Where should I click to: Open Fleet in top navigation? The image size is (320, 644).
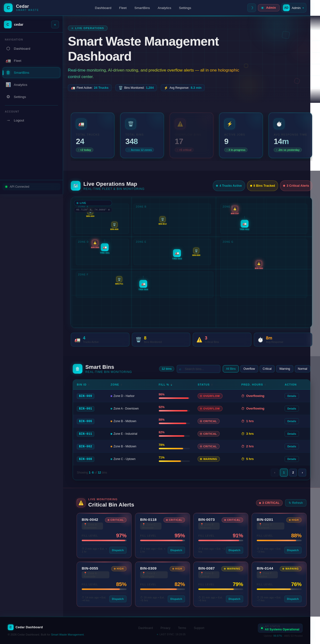pyautogui.click(x=123, y=8)
